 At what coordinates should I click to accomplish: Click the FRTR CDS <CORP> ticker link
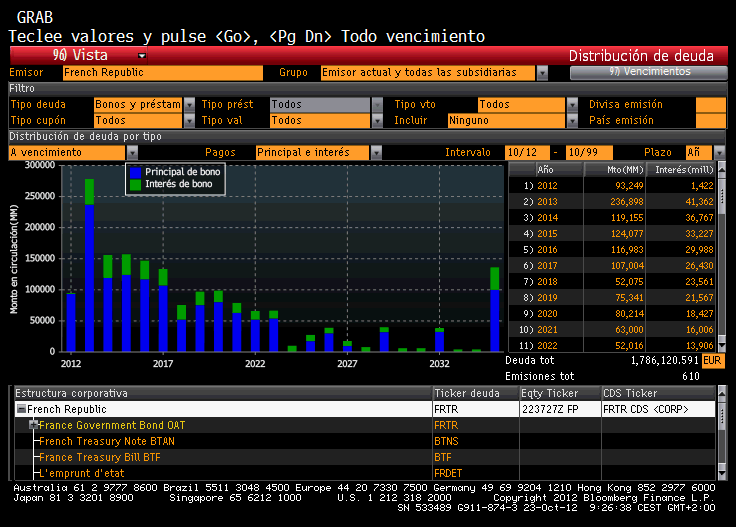(x=644, y=409)
